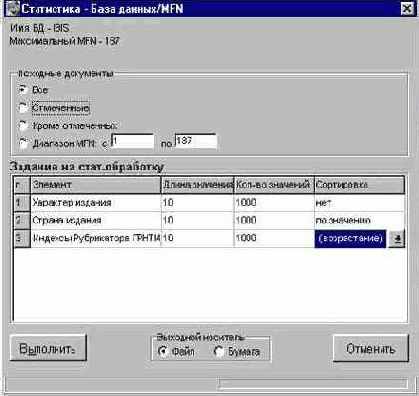Viewport: 419px width, 396px height.
Task: Click the "Сортировка" column header
Action: click(x=360, y=185)
